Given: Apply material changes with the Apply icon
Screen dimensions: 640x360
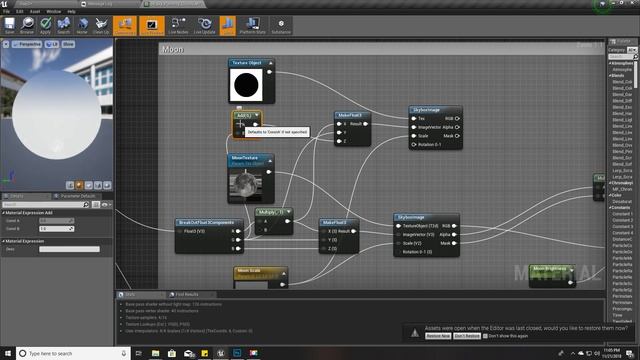Looking at the screenshot, I should tap(45, 25).
